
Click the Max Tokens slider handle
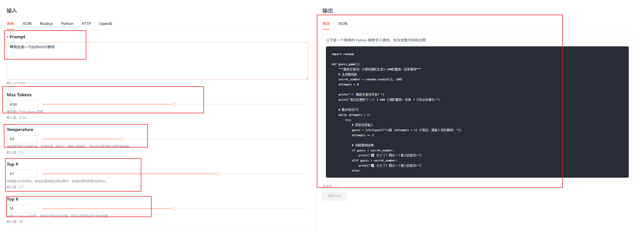coord(175,104)
